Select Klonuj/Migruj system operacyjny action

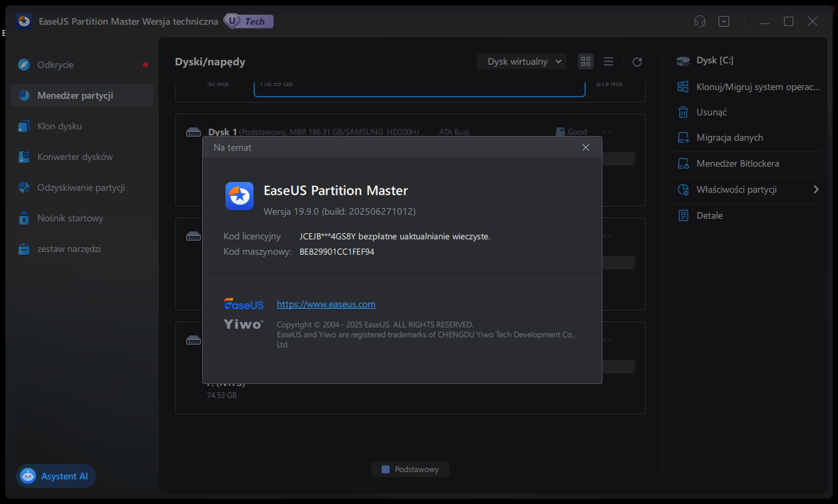[749, 87]
